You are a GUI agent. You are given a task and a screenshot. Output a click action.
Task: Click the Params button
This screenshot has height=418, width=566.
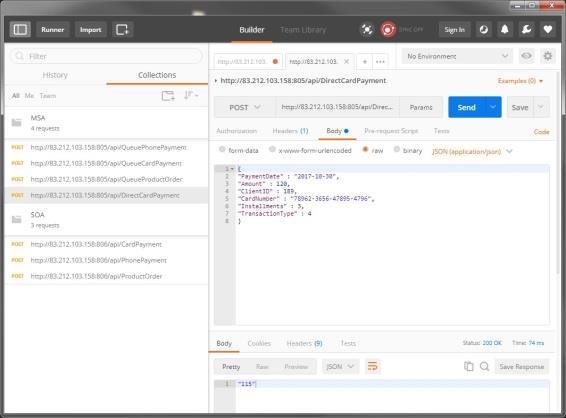(421, 107)
